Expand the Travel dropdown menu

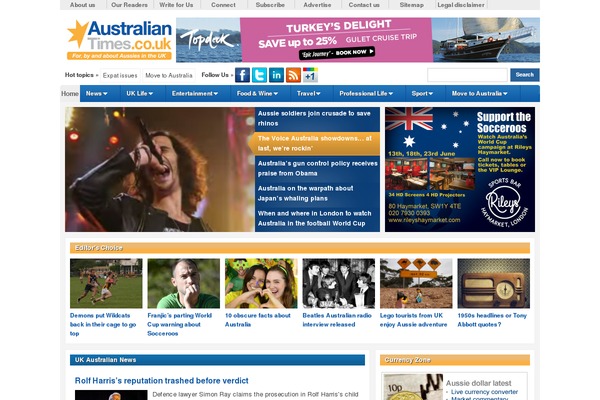point(308,93)
